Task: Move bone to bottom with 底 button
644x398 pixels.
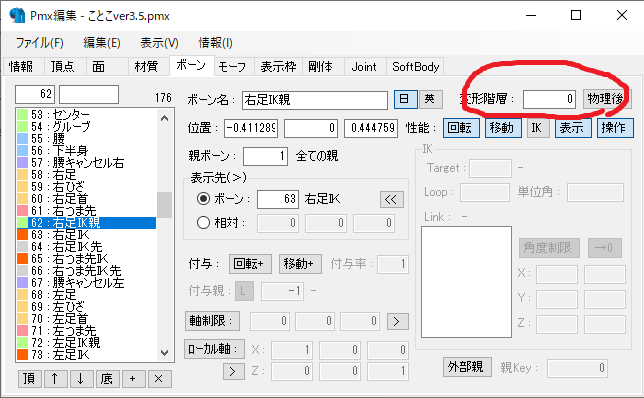Action: [x=107, y=379]
